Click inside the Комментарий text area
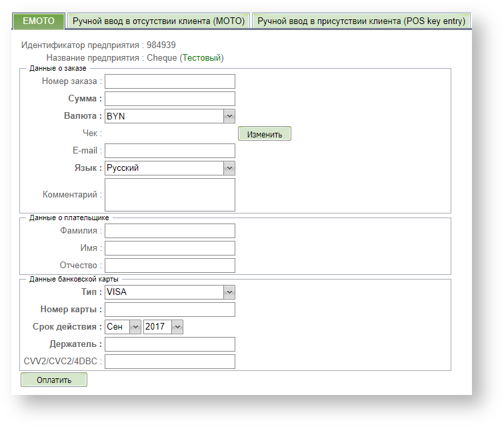 click(170, 195)
